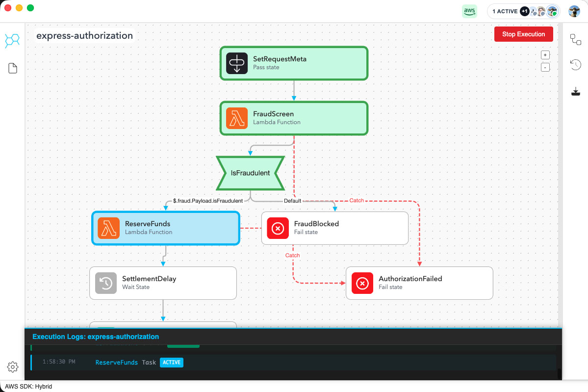
Task: Zoom out with the minus button
Action: click(x=545, y=68)
